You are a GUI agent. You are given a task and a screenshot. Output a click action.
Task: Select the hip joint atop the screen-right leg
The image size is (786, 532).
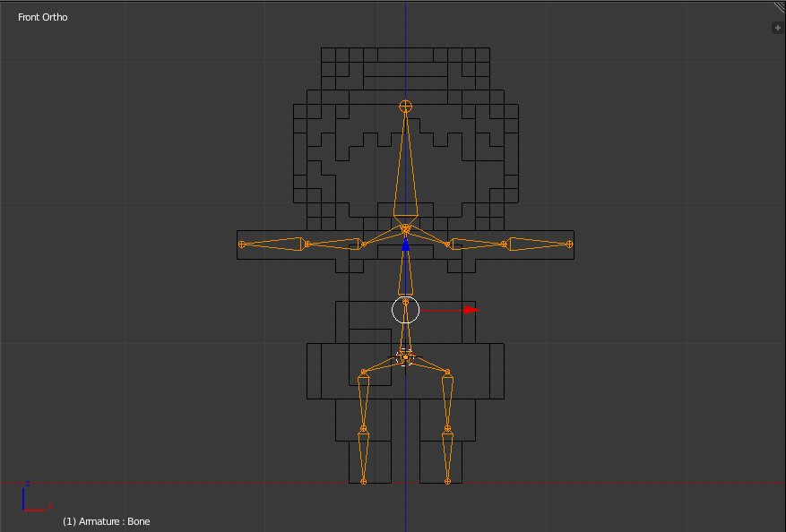(447, 373)
